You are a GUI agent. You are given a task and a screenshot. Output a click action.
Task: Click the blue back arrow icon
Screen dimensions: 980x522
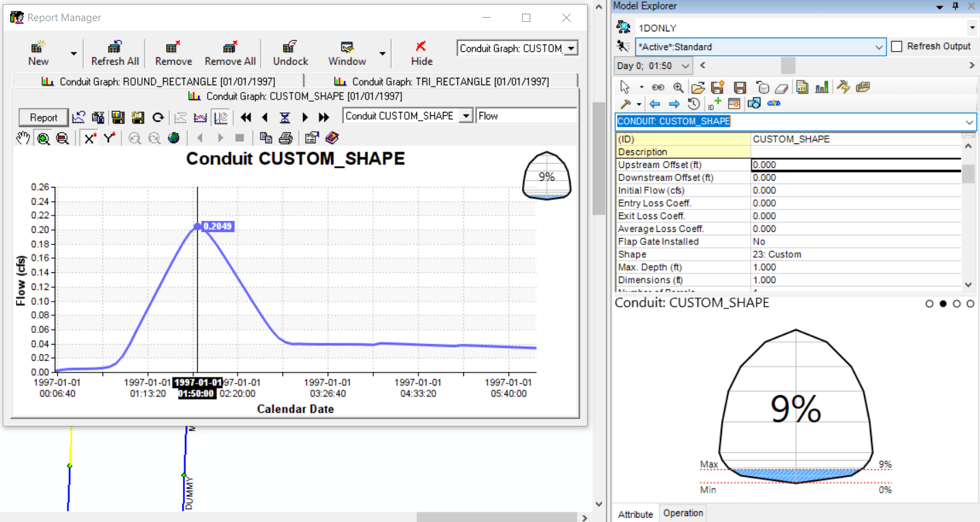coord(655,104)
